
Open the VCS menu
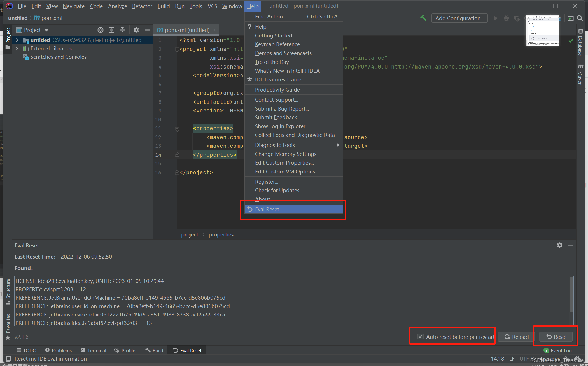click(212, 6)
